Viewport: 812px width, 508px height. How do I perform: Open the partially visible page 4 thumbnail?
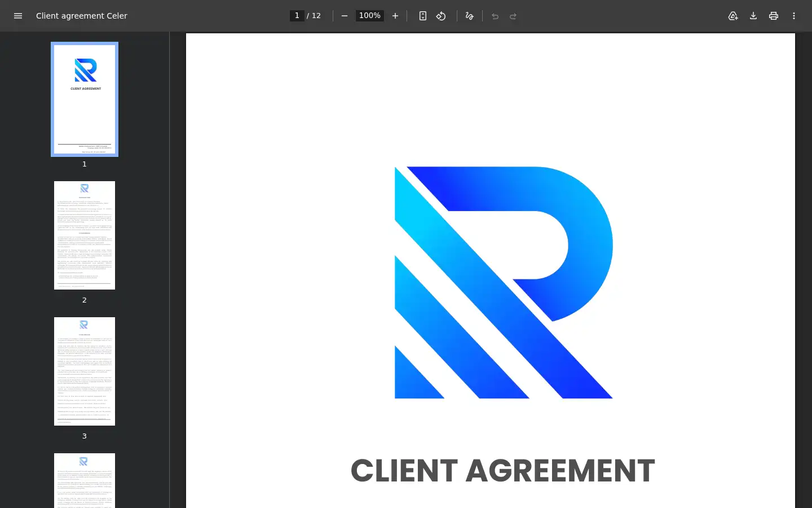[85, 480]
